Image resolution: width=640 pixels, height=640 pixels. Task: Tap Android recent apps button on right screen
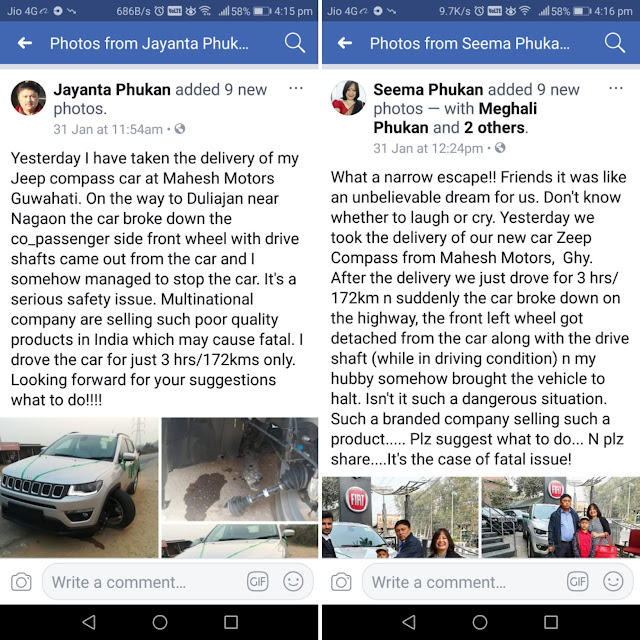pyautogui.click(x=551, y=622)
